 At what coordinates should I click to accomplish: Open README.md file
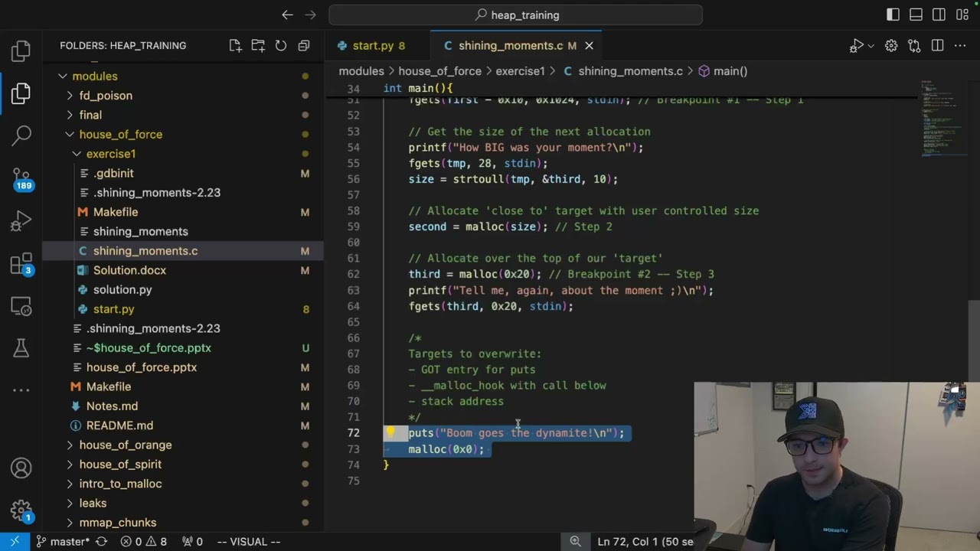183,425
